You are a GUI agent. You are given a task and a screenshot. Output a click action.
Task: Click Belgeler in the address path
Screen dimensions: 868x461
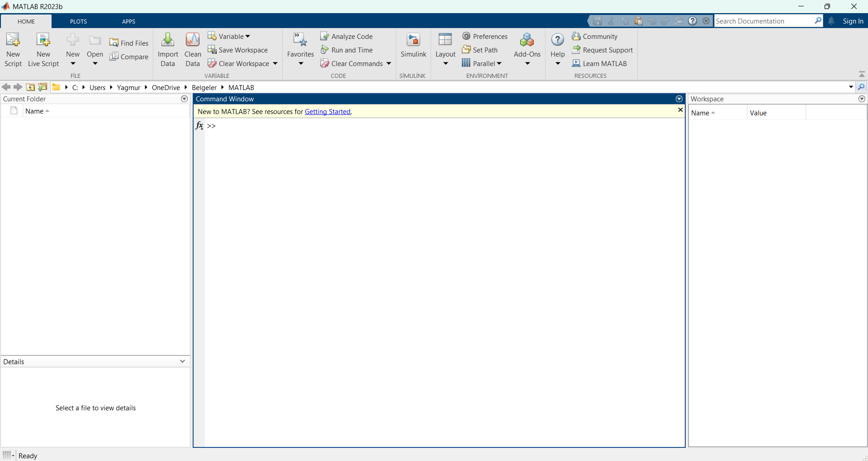coord(204,87)
